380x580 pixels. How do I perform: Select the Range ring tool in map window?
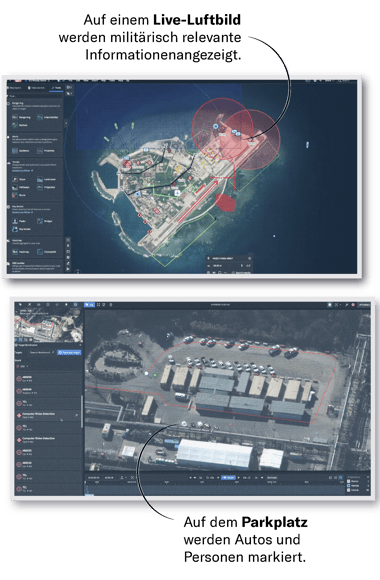coord(21,117)
